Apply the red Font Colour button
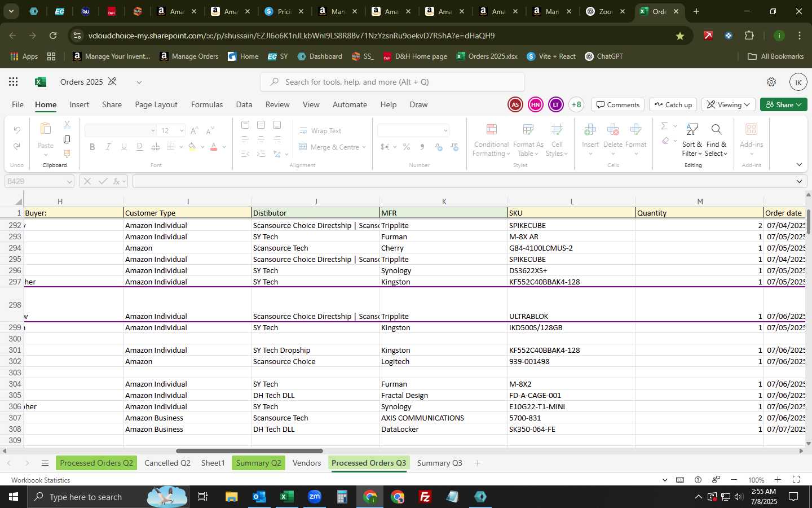 coord(214,147)
